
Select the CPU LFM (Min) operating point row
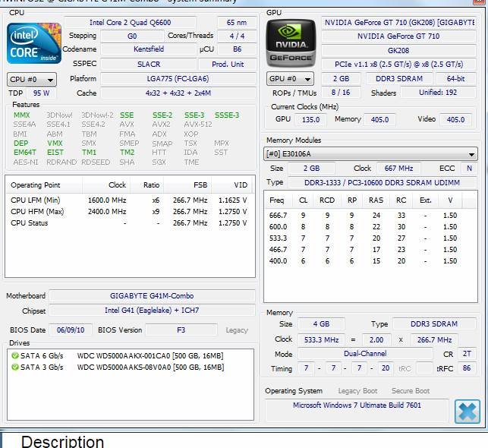click(x=129, y=200)
